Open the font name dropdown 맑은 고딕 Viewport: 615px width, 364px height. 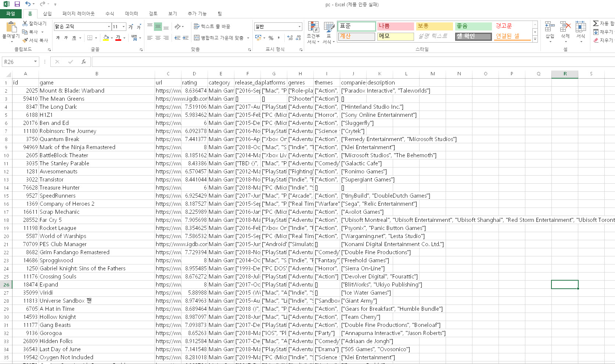109,26
